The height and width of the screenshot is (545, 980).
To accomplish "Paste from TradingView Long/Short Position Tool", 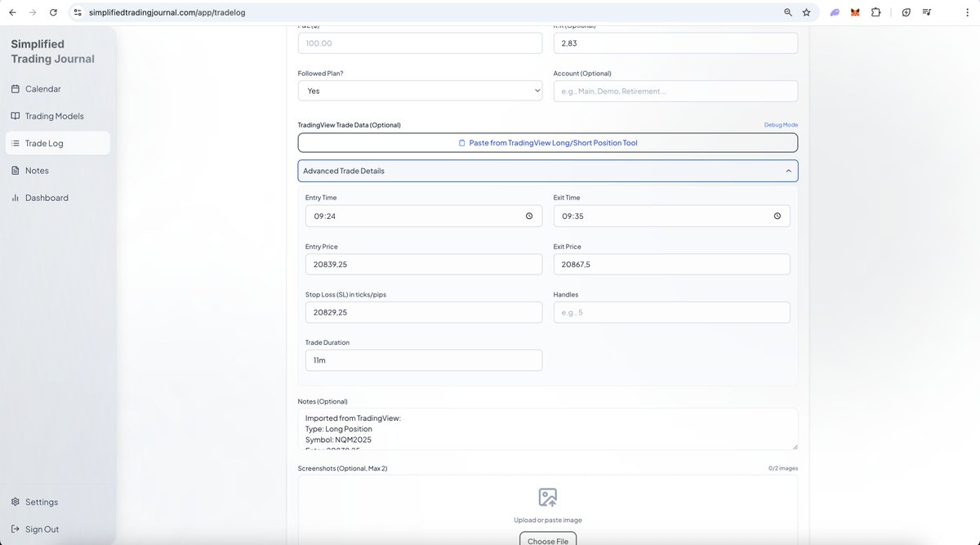I will point(548,143).
